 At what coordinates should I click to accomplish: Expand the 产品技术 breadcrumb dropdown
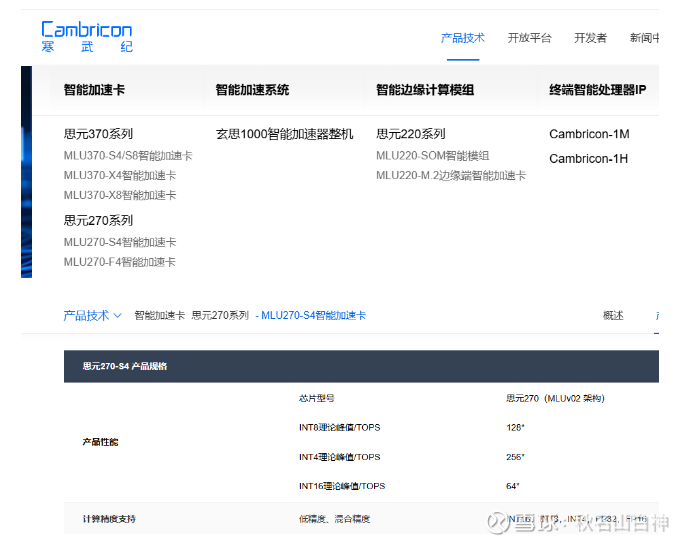(92, 316)
